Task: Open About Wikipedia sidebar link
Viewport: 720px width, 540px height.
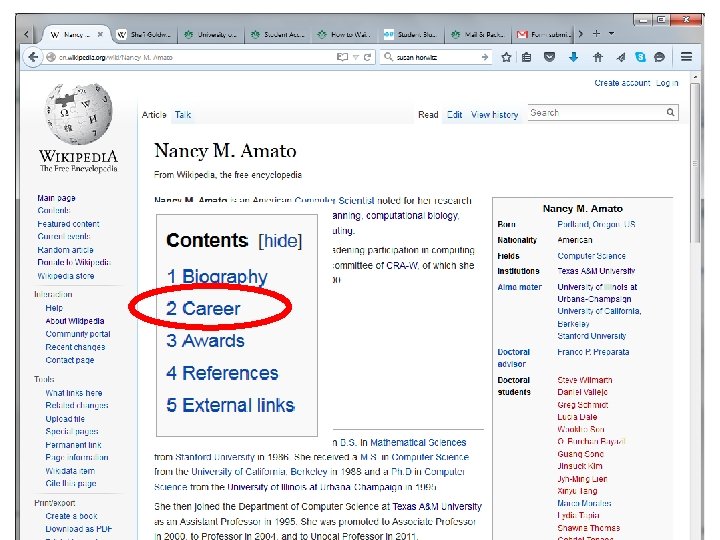Action: (75, 321)
